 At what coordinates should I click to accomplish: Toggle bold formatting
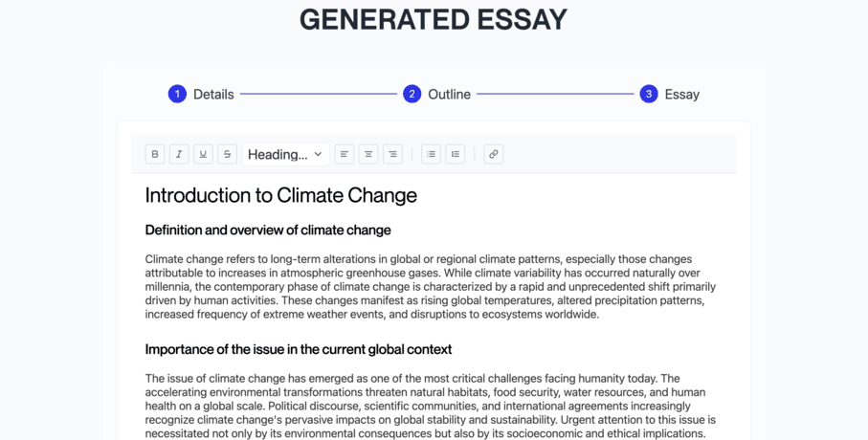pos(155,154)
